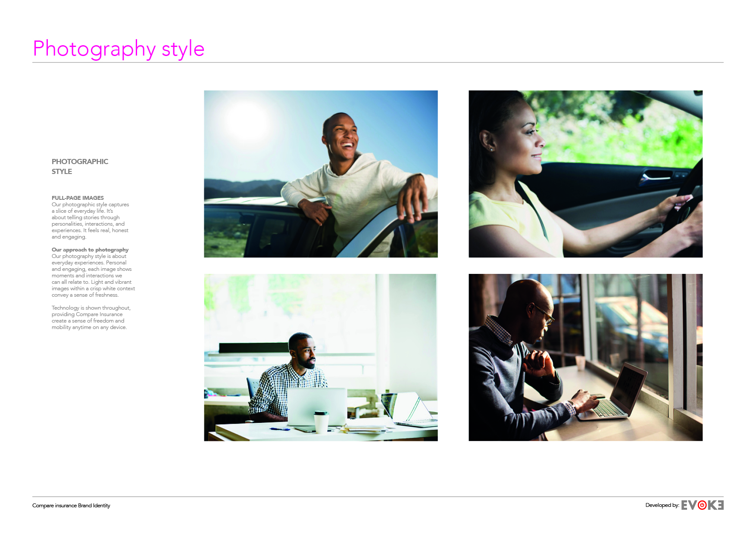Click the line 'Our photographic style captures'
The image size is (756, 534).
[90, 204]
